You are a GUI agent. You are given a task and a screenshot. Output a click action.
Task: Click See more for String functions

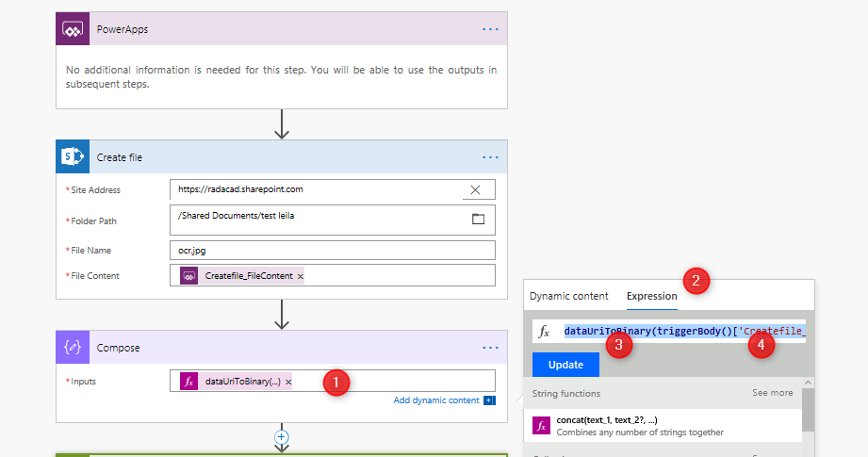coord(772,393)
